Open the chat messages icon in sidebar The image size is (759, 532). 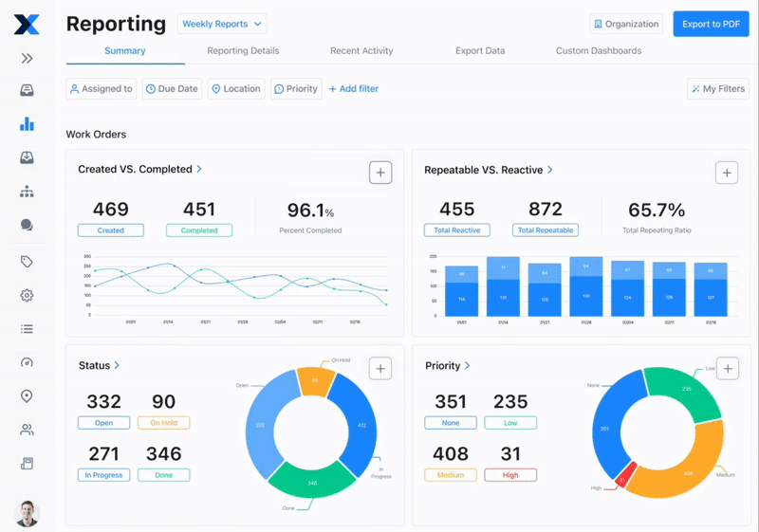pyautogui.click(x=27, y=226)
